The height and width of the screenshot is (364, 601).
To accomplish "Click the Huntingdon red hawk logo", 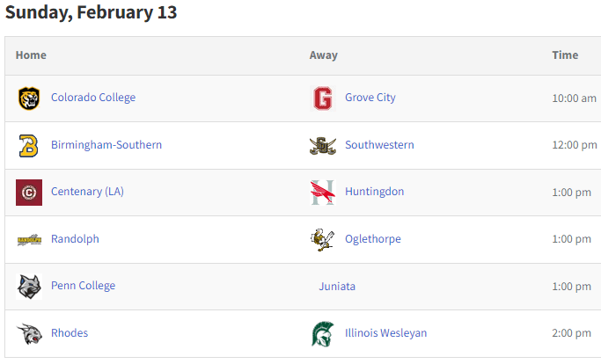I will pyautogui.click(x=323, y=193).
